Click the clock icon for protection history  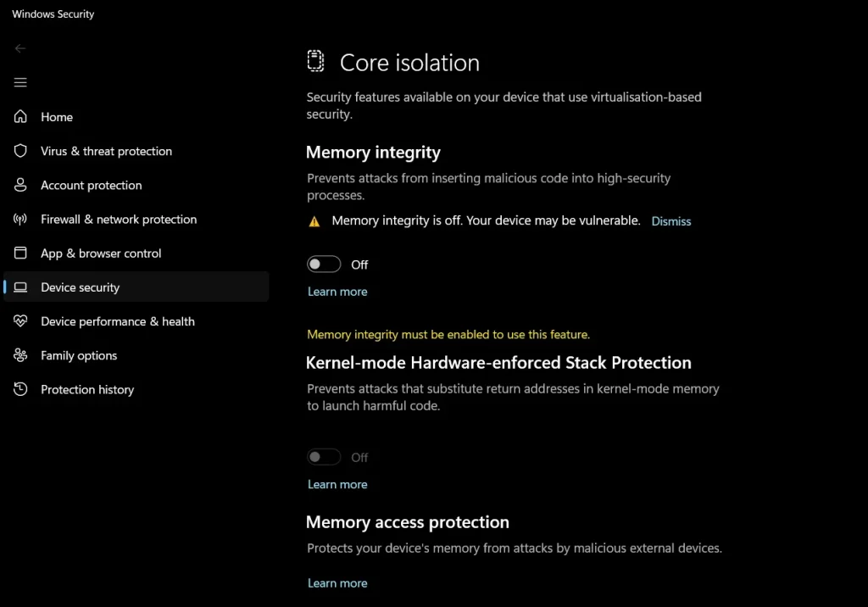20,389
